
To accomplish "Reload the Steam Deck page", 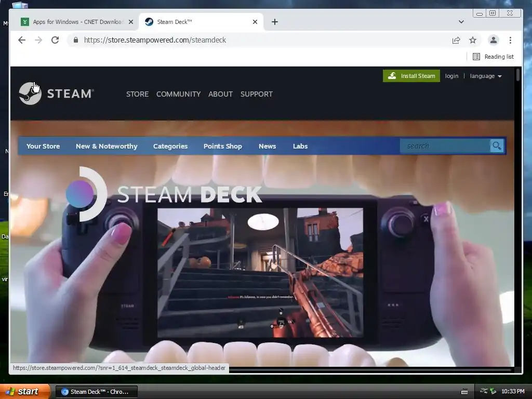I will point(55,40).
